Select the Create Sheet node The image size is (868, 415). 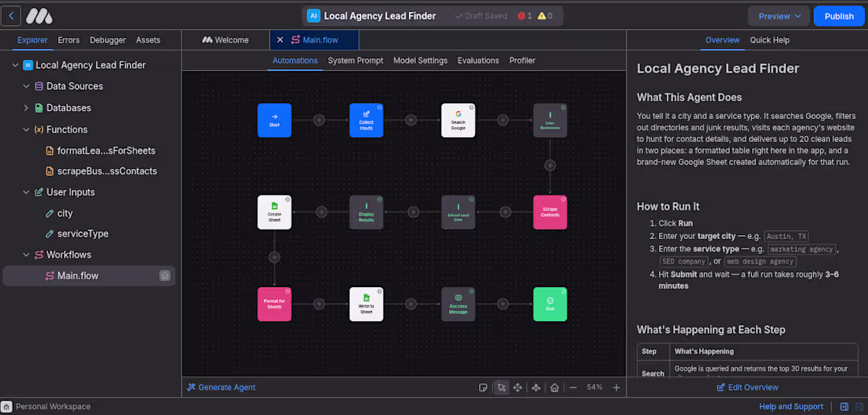coord(274,212)
